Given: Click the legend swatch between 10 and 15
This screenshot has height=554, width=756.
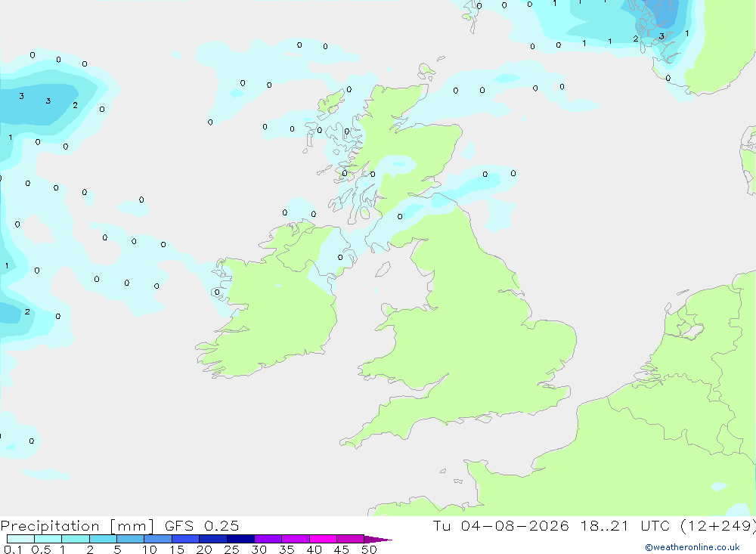Looking at the screenshot, I should 158,539.
